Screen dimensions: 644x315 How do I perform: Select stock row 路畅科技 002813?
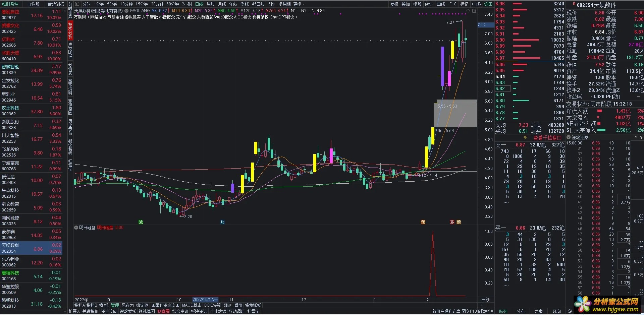click(x=31, y=303)
